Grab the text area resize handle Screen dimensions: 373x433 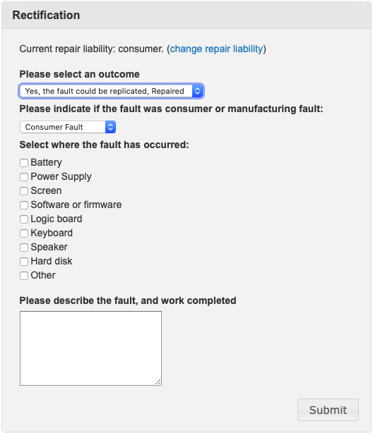pos(158,382)
